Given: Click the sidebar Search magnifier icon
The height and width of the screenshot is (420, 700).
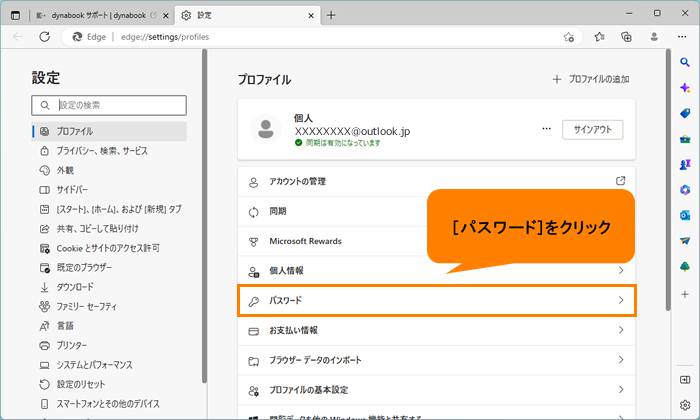Looking at the screenshot, I should pyautogui.click(x=685, y=62).
